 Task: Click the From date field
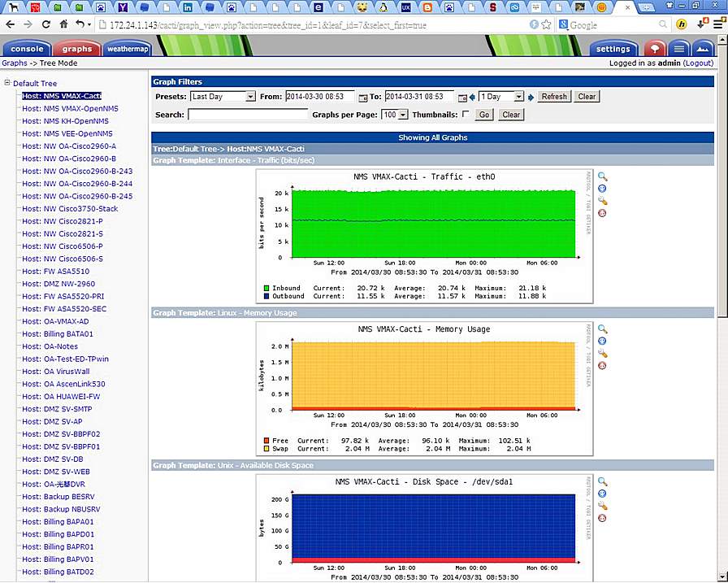pyautogui.click(x=320, y=97)
